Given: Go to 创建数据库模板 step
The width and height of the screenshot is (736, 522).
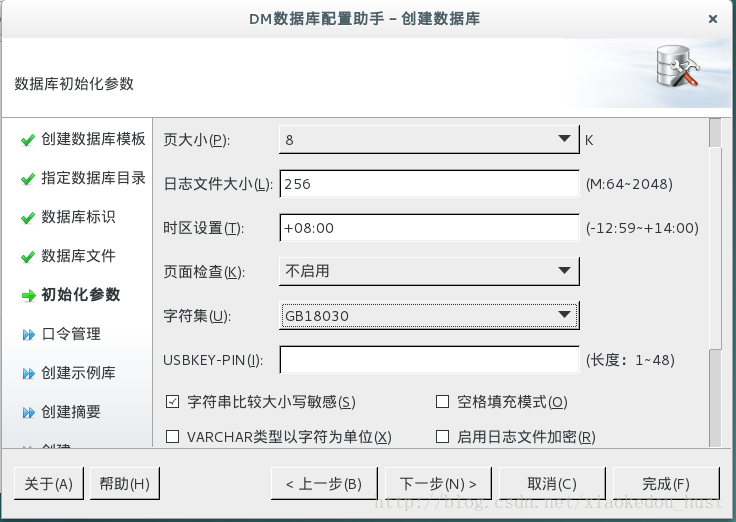Looking at the screenshot, I should (93, 139).
